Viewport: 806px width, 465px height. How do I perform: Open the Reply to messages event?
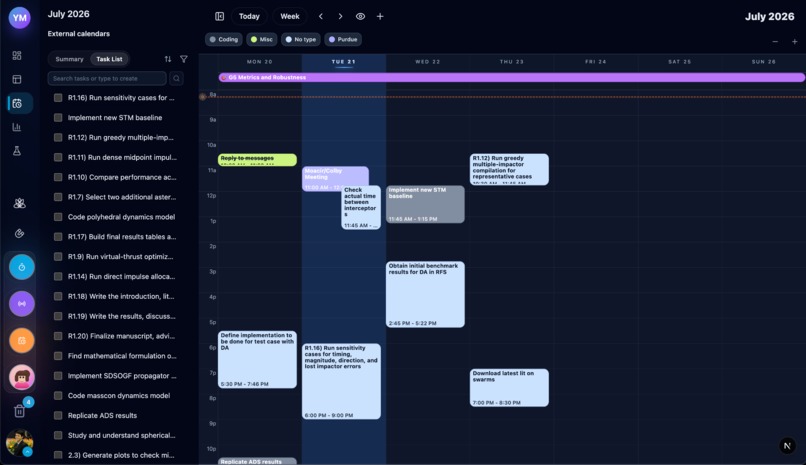[x=257, y=160]
